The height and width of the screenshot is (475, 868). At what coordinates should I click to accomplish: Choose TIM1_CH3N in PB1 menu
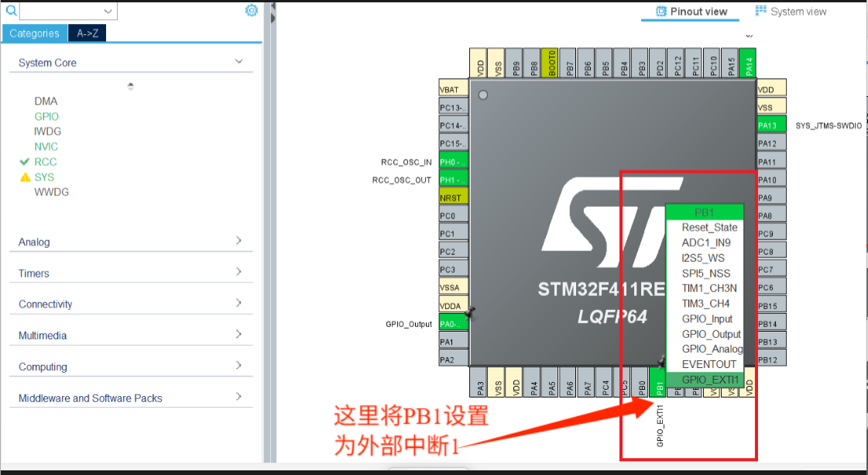[705, 288]
